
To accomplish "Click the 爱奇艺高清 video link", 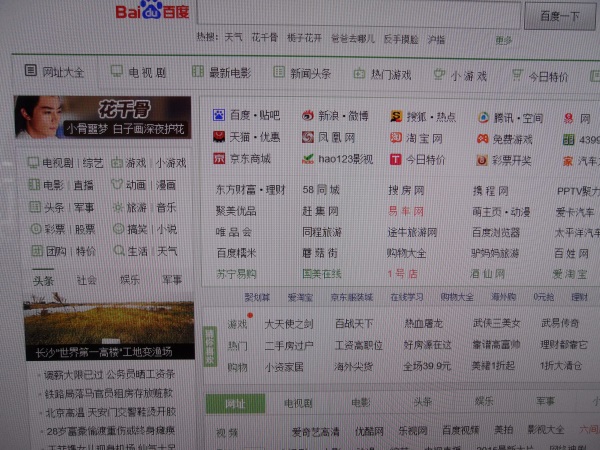I will [x=315, y=432].
